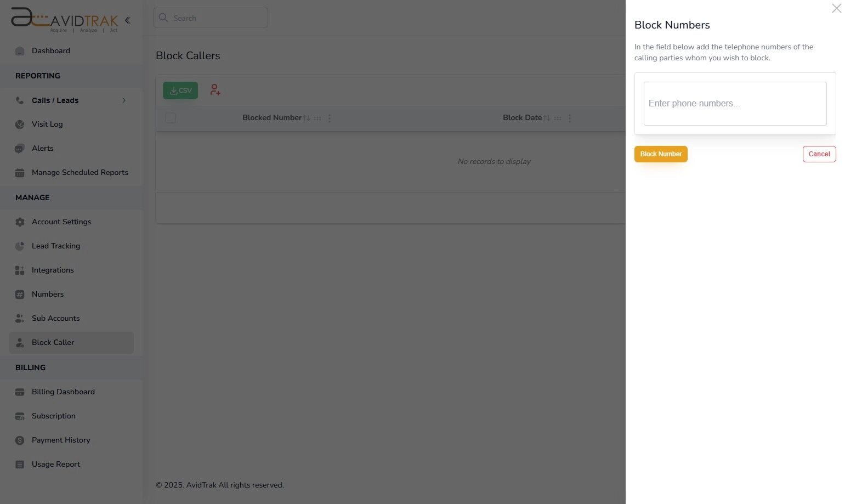Click the Numbers hash icon
This screenshot has height=504, width=845.
point(20,295)
